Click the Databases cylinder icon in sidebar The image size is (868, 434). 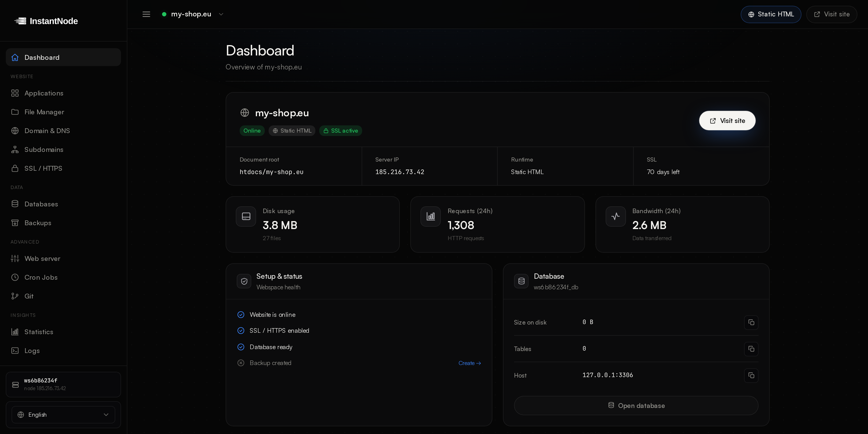pyautogui.click(x=15, y=204)
